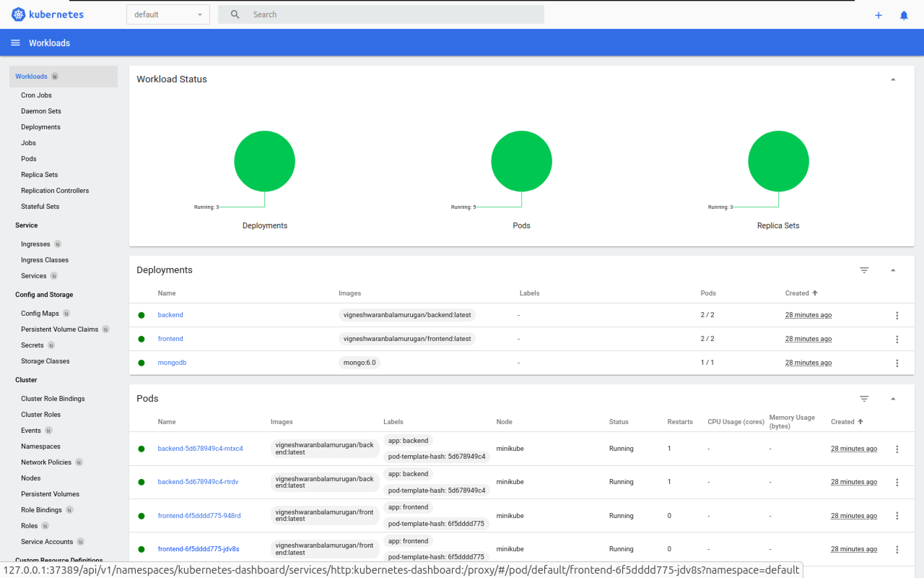
Task: Go to Stateful Sets in sidebar
Action: (40, 206)
